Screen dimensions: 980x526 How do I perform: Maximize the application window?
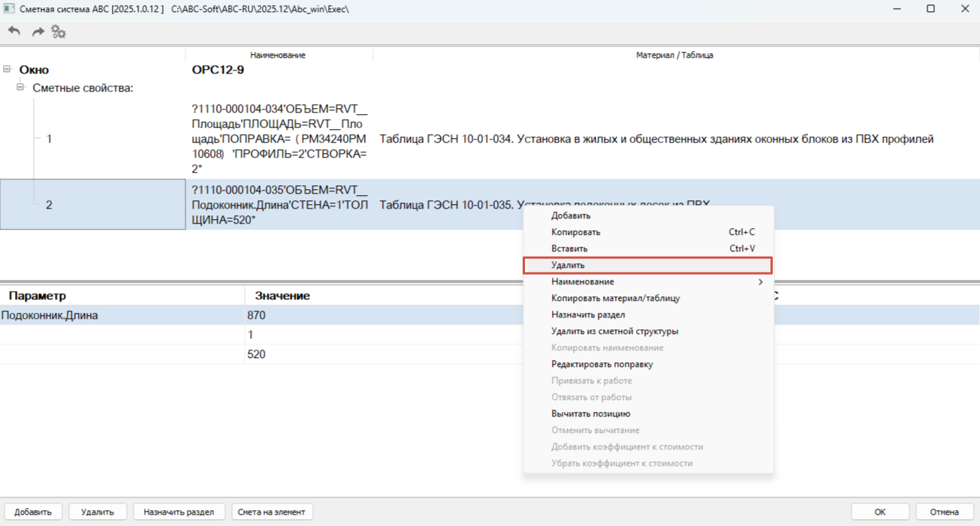pos(930,9)
